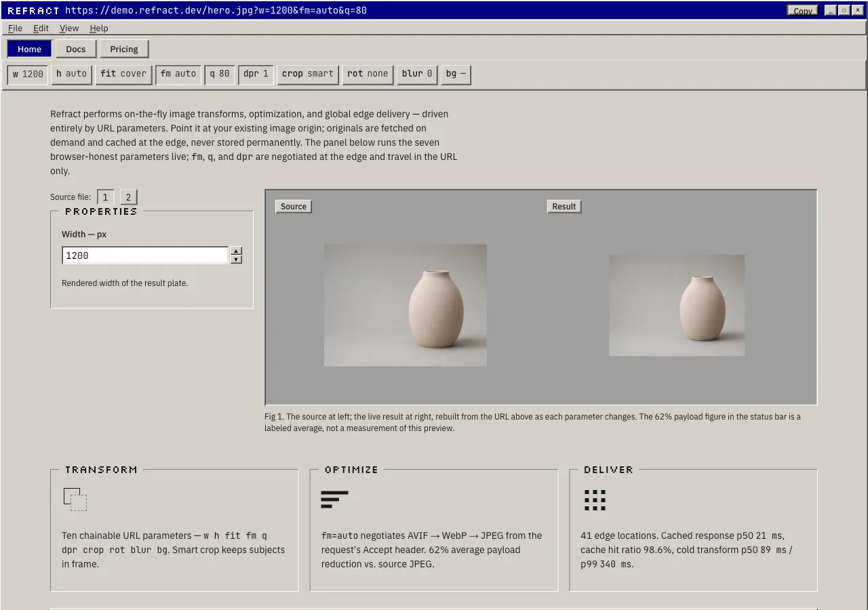Copy the URL with the Copy button
868x610 pixels.
pyautogui.click(x=803, y=10)
